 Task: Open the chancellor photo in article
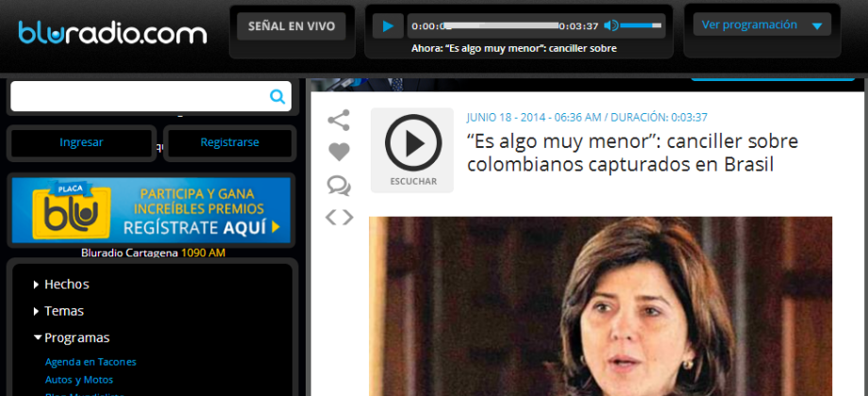[x=601, y=305]
